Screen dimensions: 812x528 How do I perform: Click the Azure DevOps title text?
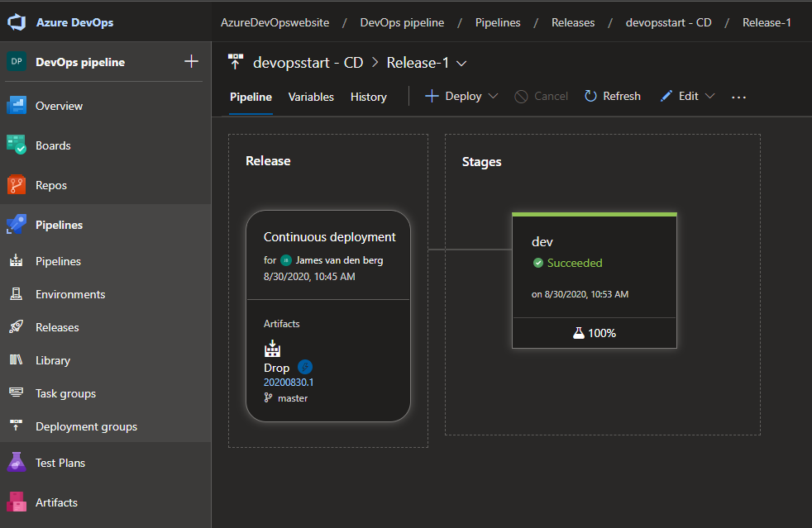(x=74, y=22)
